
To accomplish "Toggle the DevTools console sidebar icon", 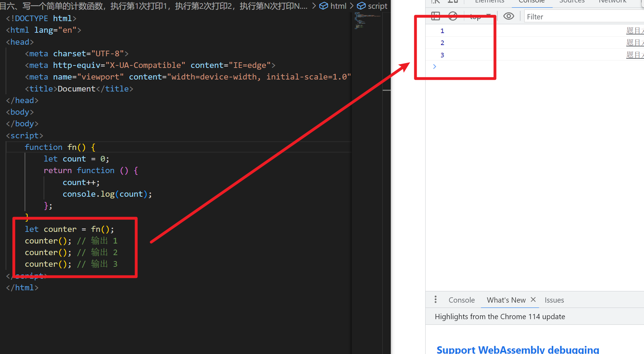I will tap(435, 16).
